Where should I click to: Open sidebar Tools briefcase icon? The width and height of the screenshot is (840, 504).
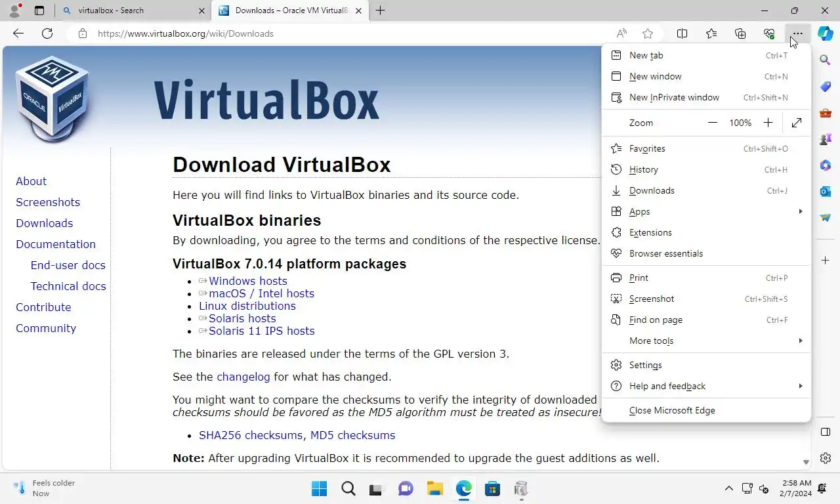pos(826,113)
